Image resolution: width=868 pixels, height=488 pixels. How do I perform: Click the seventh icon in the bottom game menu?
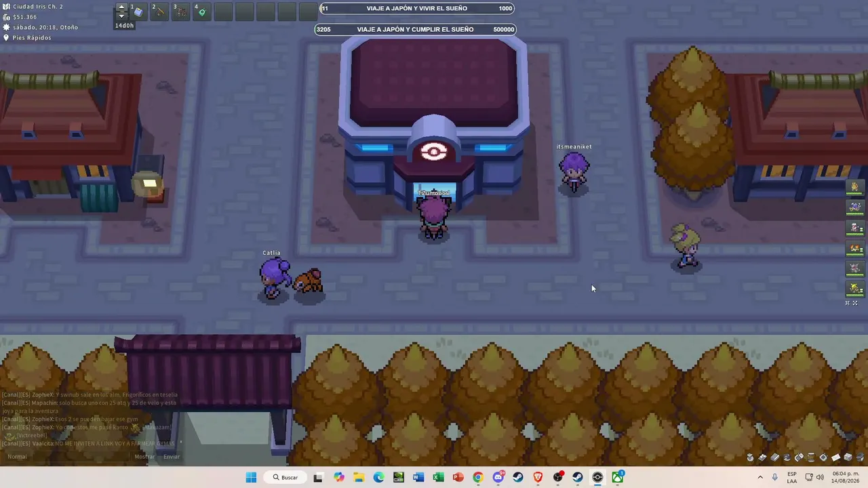pyautogui.click(x=823, y=457)
